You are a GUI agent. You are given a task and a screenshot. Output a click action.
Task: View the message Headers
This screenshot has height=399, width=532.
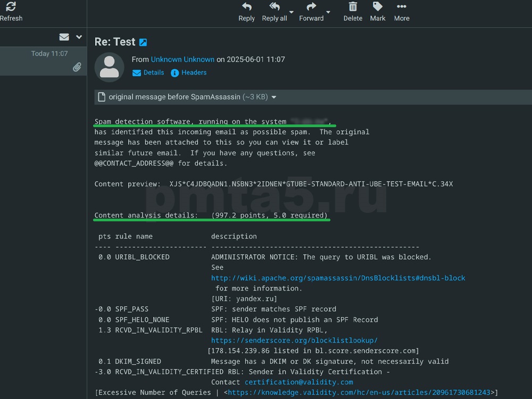(x=189, y=72)
